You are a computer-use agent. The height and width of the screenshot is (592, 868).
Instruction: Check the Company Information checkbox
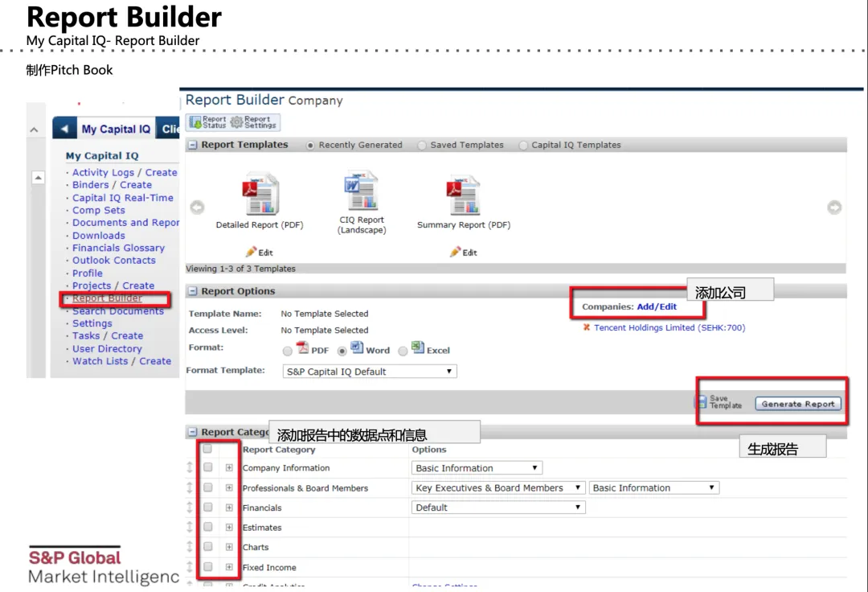tap(208, 467)
